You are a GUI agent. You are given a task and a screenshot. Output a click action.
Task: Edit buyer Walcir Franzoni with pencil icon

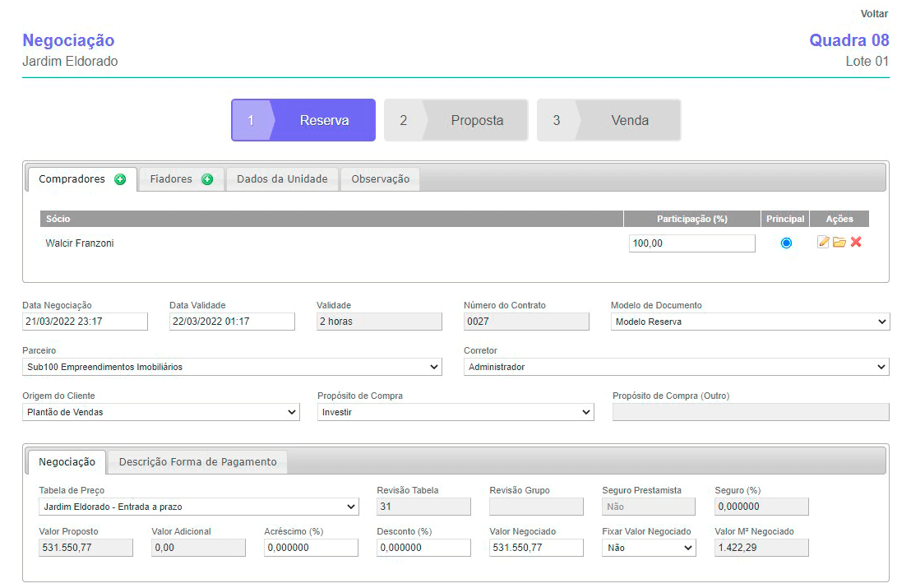823,242
